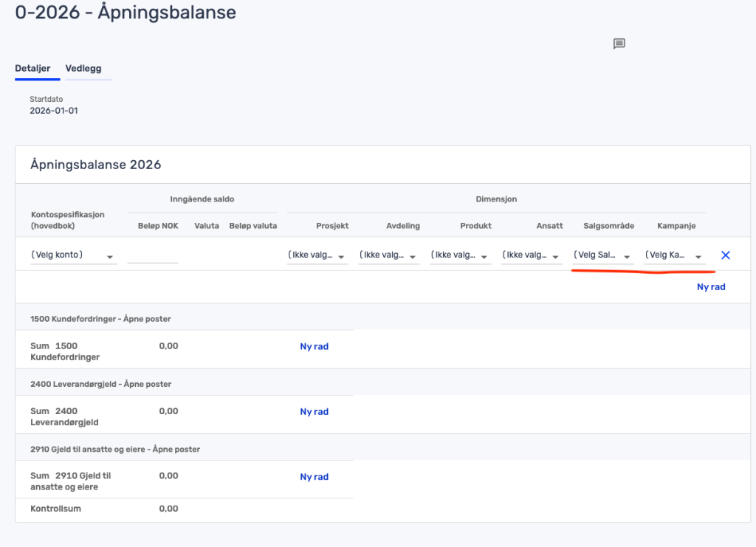Expand the Ansatt dimension dropdown
The width and height of the screenshot is (756, 547).
(532, 255)
